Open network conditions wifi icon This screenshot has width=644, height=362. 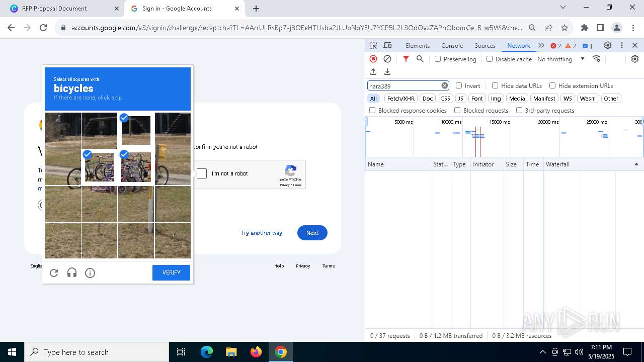coord(597,59)
